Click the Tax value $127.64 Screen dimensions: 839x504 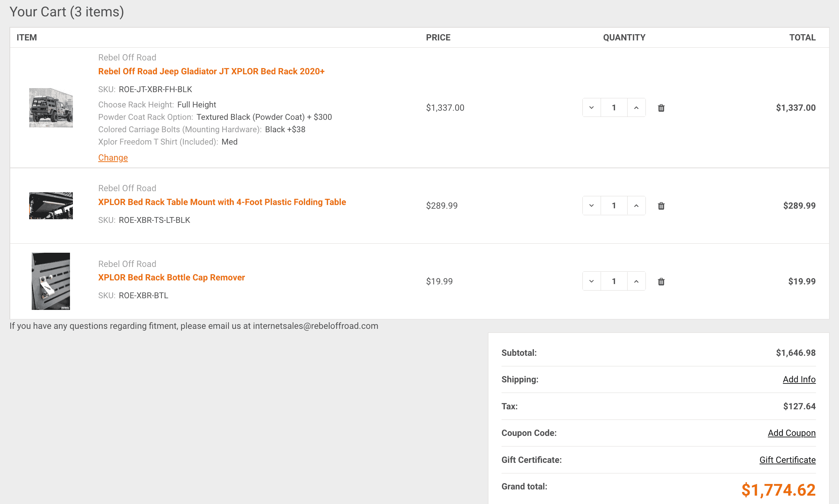[799, 406]
